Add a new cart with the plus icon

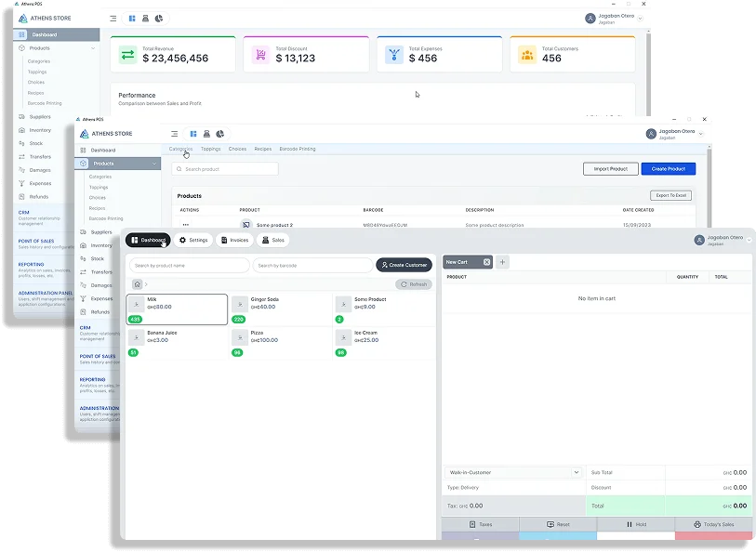click(502, 262)
